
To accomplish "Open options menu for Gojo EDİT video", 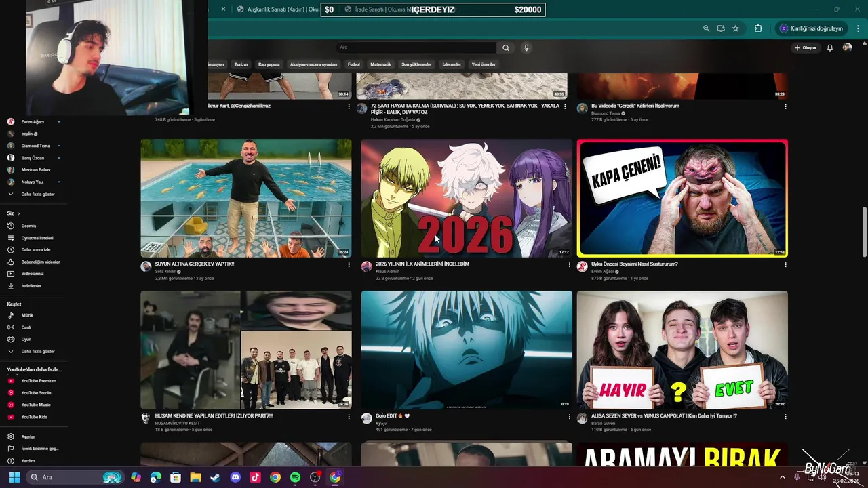I will (569, 417).
